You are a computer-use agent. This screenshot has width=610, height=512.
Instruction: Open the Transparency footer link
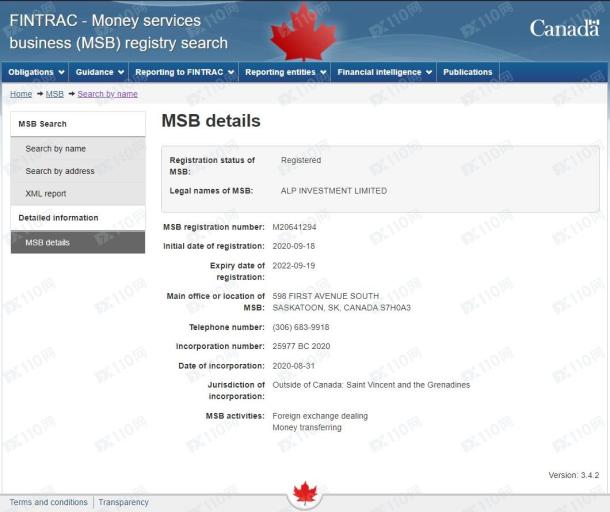[123, 502]
